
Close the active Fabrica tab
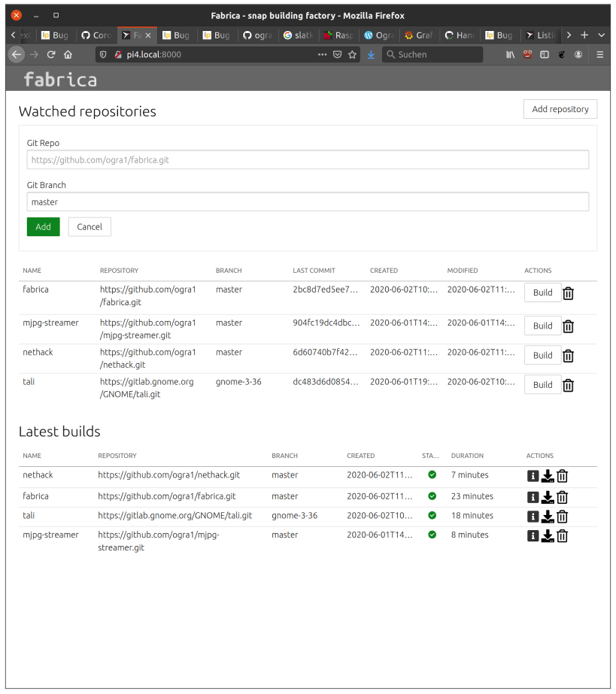click(x=148, y=35)
